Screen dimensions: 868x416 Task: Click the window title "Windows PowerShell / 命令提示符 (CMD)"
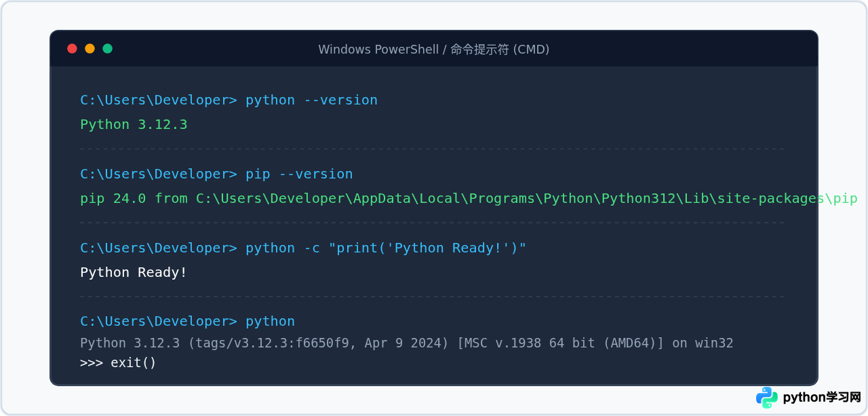(x=434, y=50)
